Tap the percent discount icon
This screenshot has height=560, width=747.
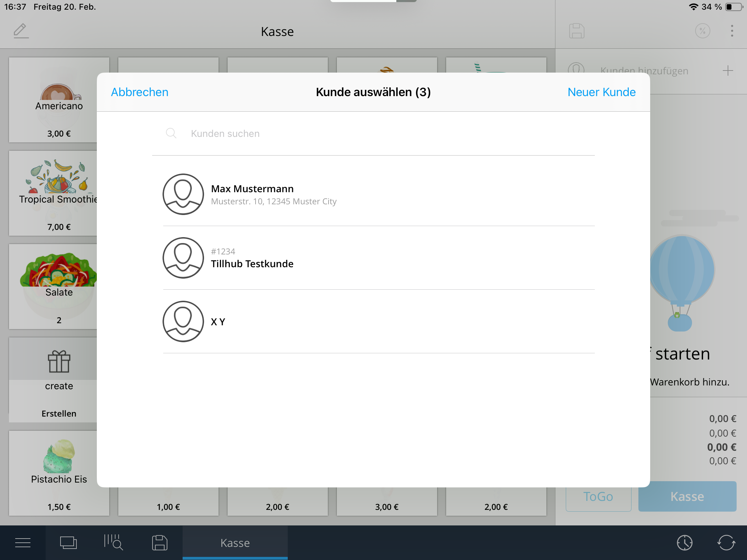point(702,31)
